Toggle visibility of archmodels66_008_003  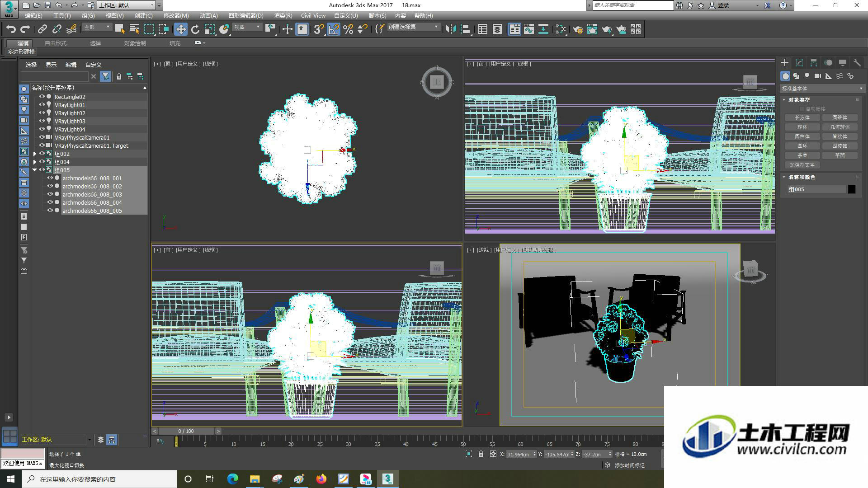(50, 194)
